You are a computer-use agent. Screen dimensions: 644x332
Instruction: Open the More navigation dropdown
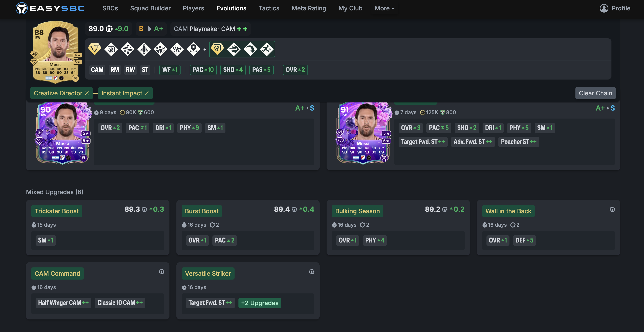pyautogui.click(x=384, y=8)
